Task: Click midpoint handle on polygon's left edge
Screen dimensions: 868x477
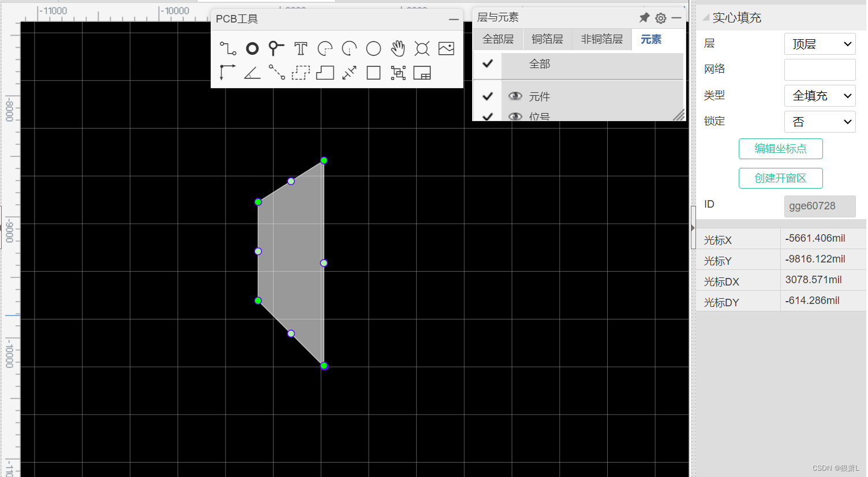Action: (x=258, y=251)
